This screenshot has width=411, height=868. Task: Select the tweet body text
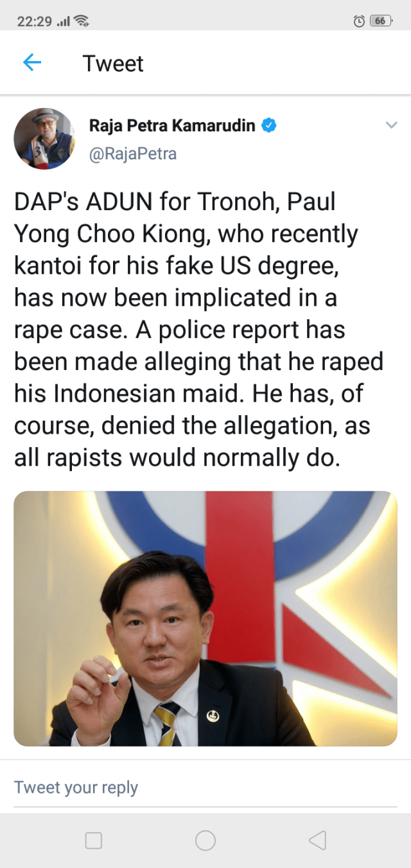click(198, 330)
